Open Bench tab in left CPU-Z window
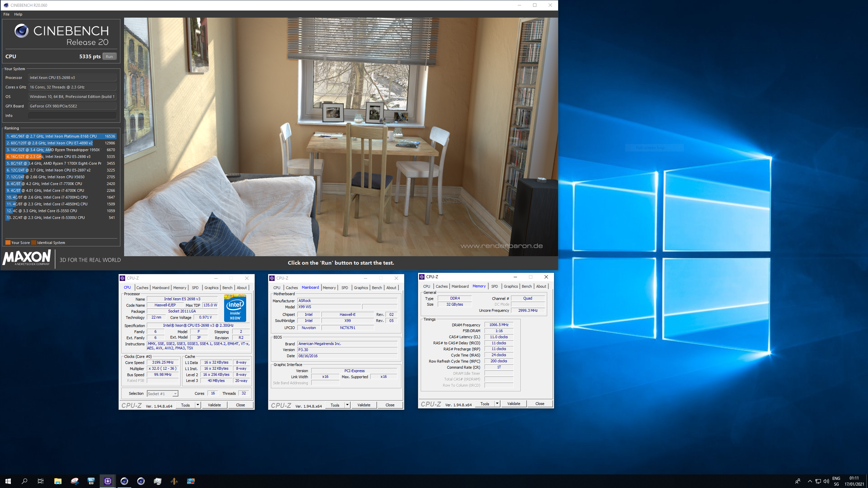The width and height of the screenshot is (868, 488). tap(228, 288)
